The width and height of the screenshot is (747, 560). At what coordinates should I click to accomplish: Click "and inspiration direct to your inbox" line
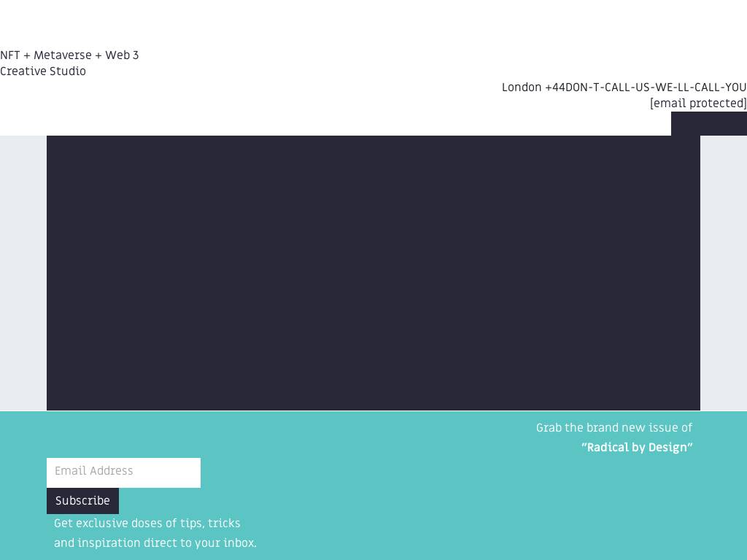[x=155, y=543]
